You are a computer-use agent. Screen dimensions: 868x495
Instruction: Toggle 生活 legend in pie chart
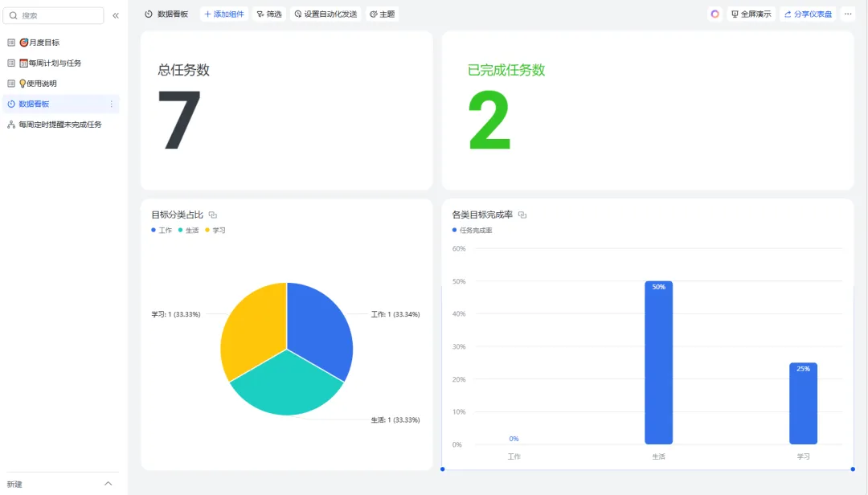[x=188, y=231]
